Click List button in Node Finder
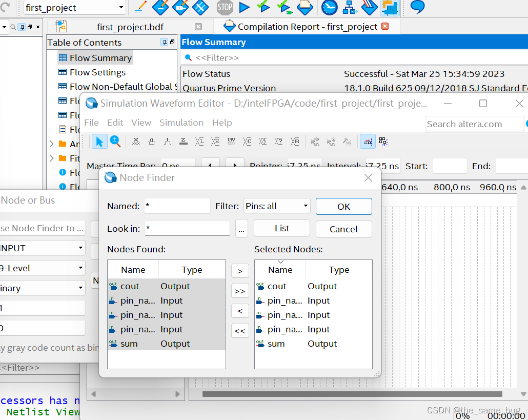 point(282,228)
